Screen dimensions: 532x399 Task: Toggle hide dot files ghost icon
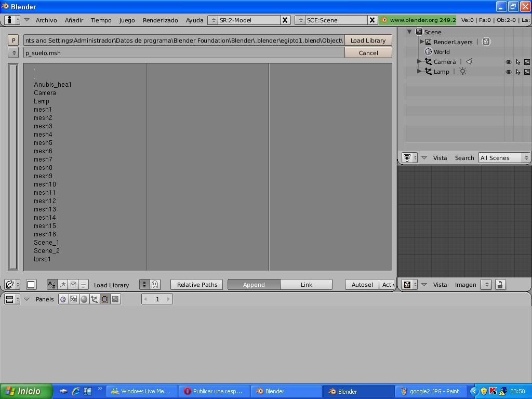(155, 284)
